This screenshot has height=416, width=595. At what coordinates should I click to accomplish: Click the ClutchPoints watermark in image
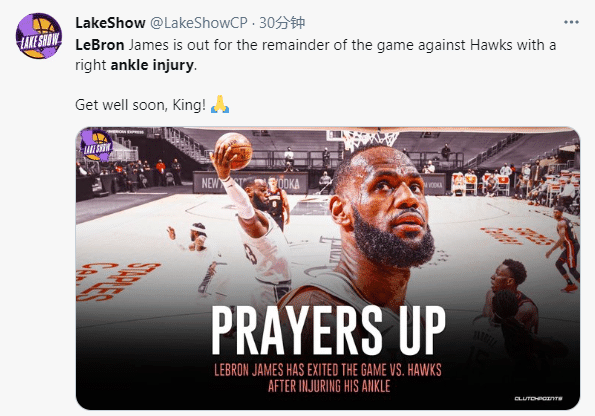point(538,398)
